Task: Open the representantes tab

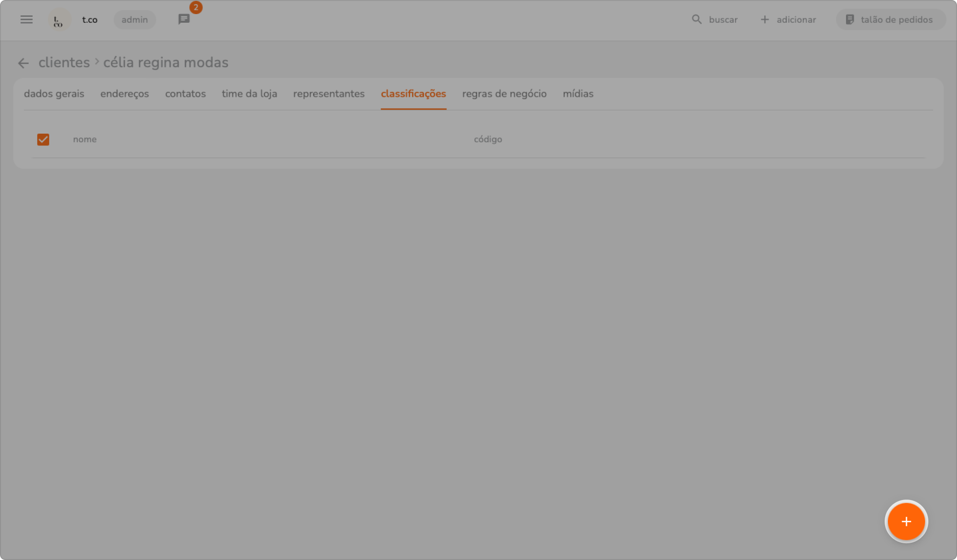Action: pos(329,94)
